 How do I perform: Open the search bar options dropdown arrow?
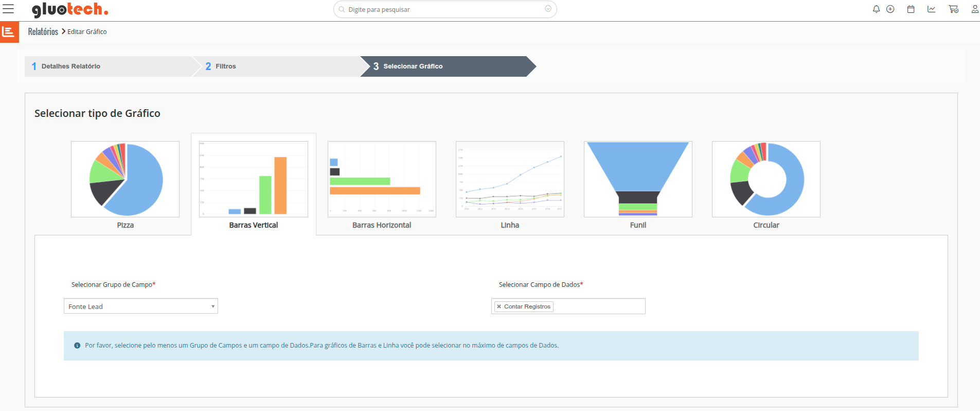548,9
